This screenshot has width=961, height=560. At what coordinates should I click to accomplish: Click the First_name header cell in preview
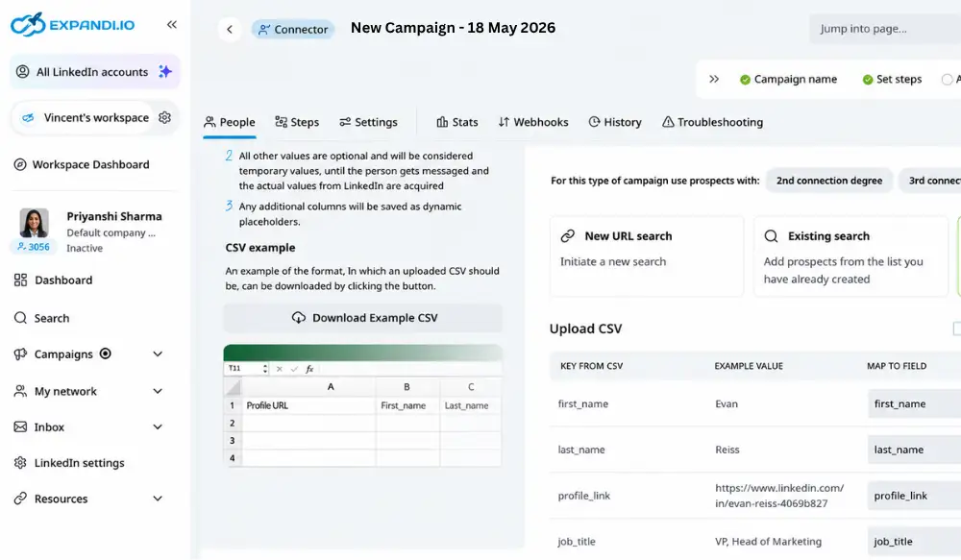[407, 405]
